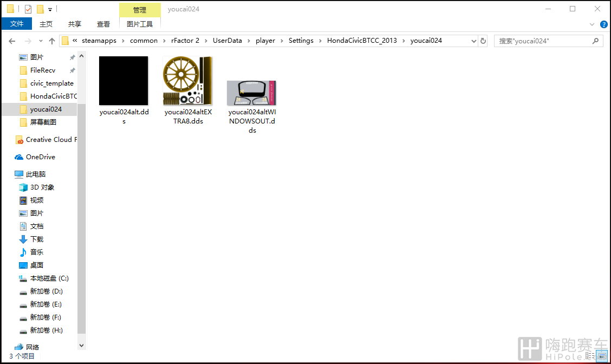
Task: Open pinned 图片 in quick access
Action: pos(37,57)
